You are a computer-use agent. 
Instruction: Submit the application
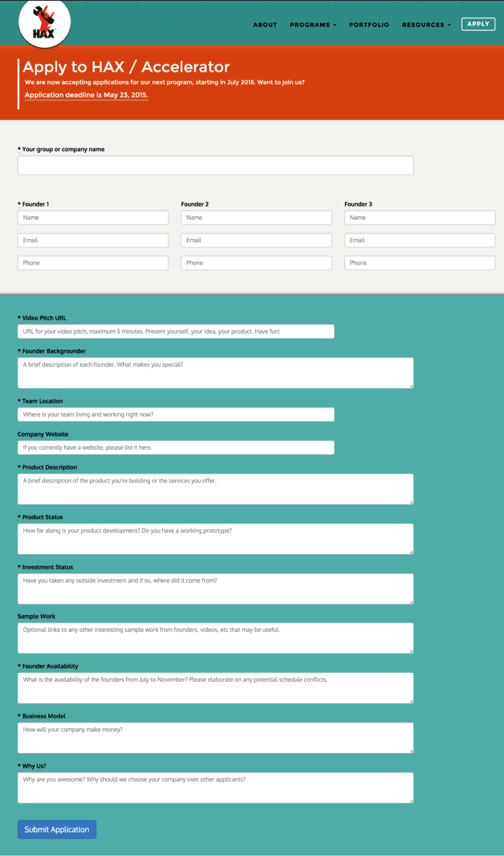tap(57, 830)
